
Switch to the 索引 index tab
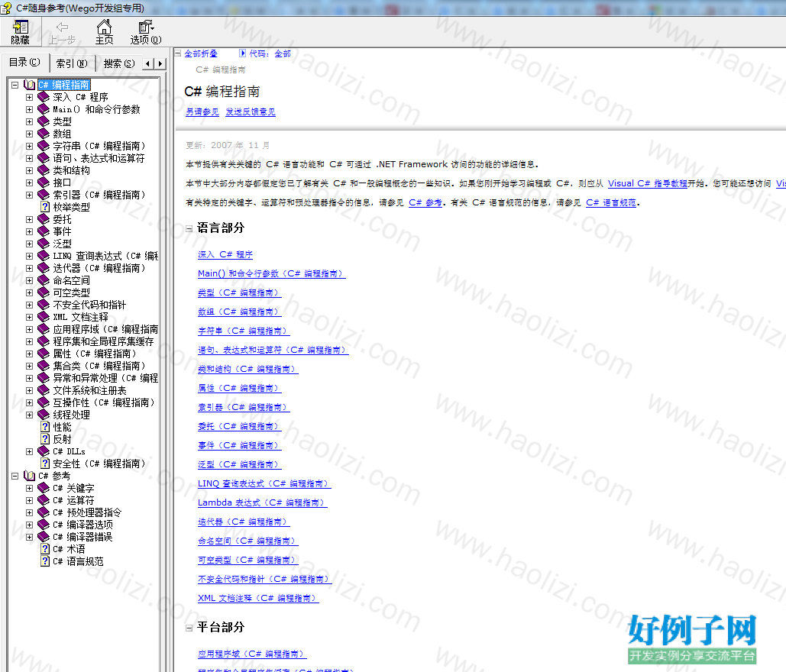pos(72,63)
